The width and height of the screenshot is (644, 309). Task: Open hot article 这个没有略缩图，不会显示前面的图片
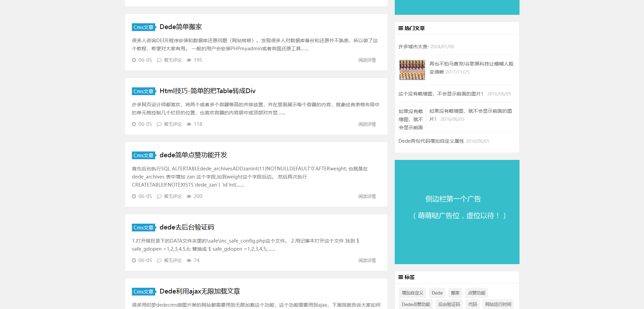[x=441, y=94]
